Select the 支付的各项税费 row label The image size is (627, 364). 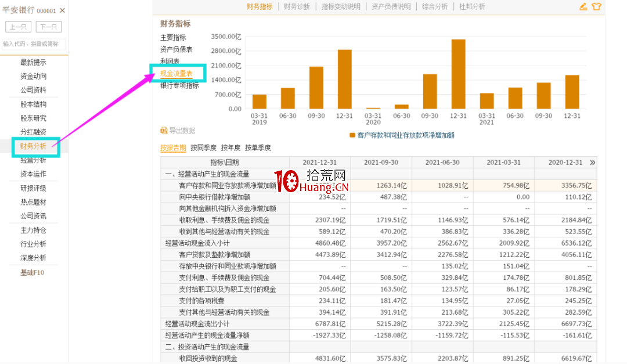pos(201,301)
